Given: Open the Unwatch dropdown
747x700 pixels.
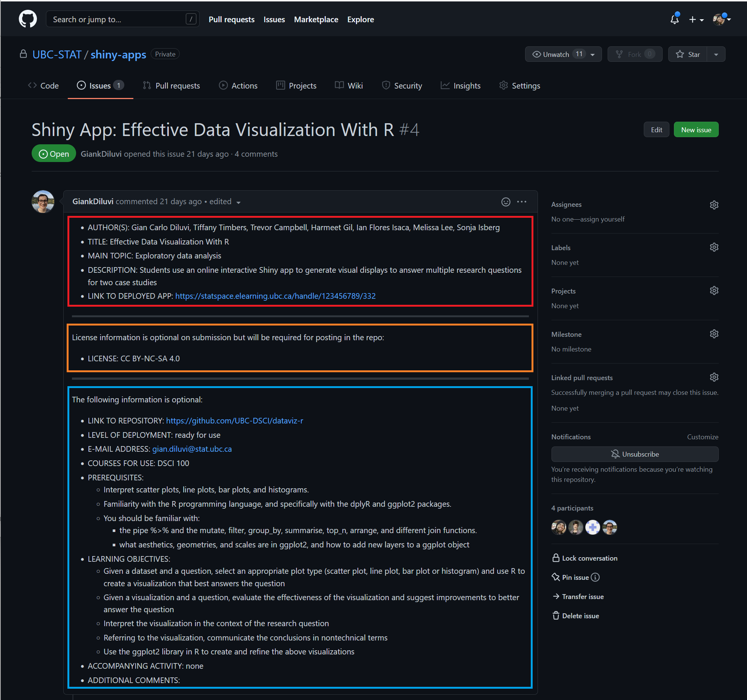Looking at the screenshot, I should 563,54.
